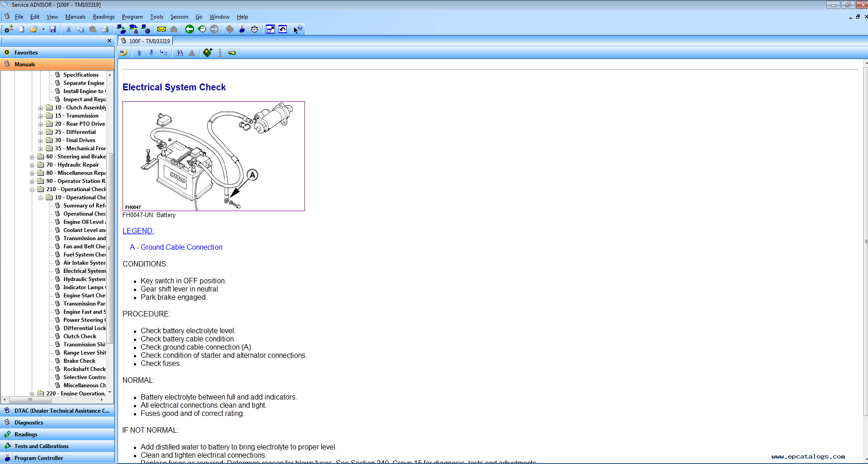Viewport: 868px width, 464px height.
Task: Click the restore window undo-arrow icon
Action: [x=283, y=29]
